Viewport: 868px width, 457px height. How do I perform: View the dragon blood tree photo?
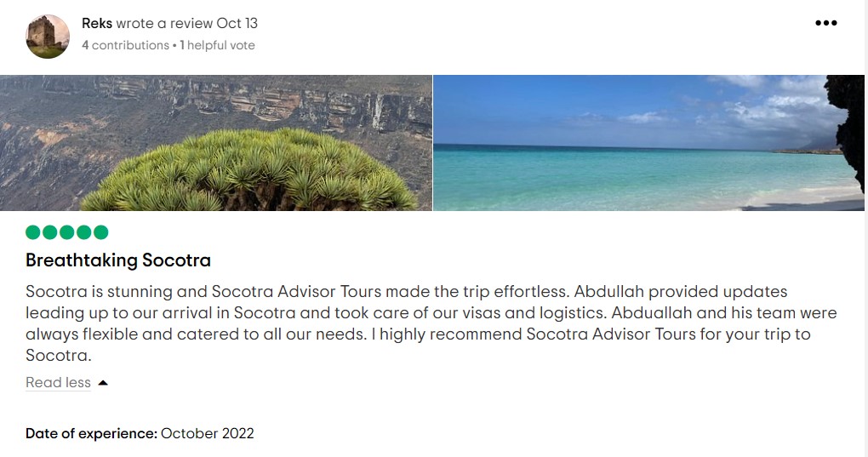(216, 143)
